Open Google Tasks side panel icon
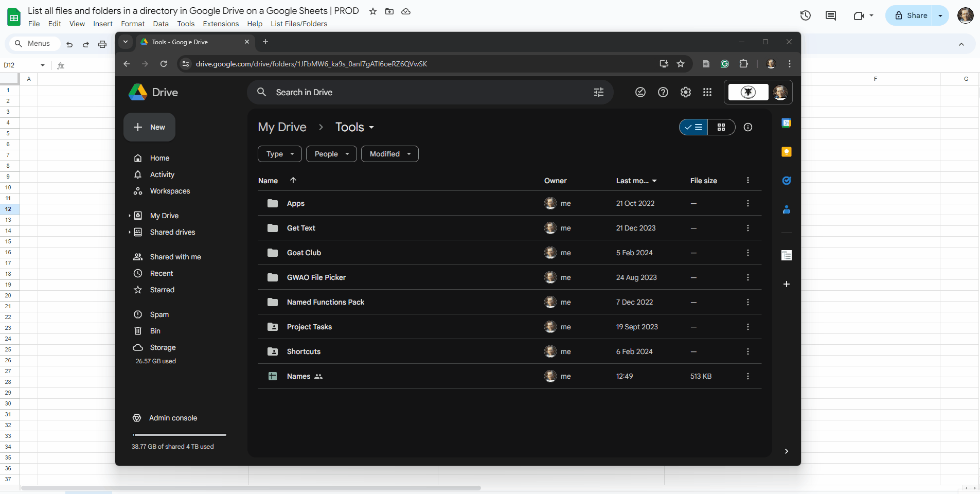Image resolution: width=980 pixels, height=494 pixels. pos(787,181)
